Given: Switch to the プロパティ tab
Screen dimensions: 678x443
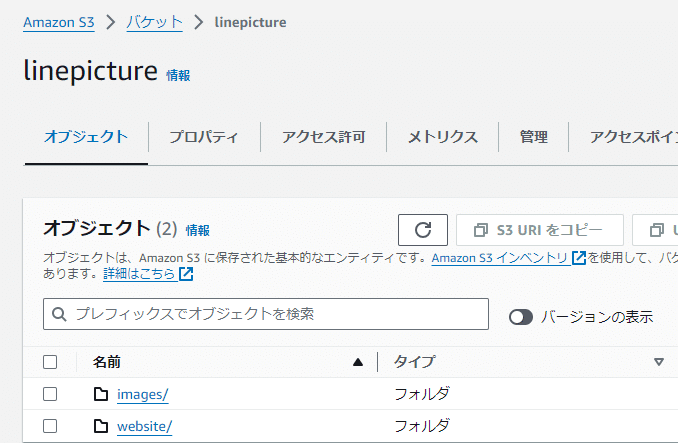Looking at the screenshot, I should (x=204, y=137).
